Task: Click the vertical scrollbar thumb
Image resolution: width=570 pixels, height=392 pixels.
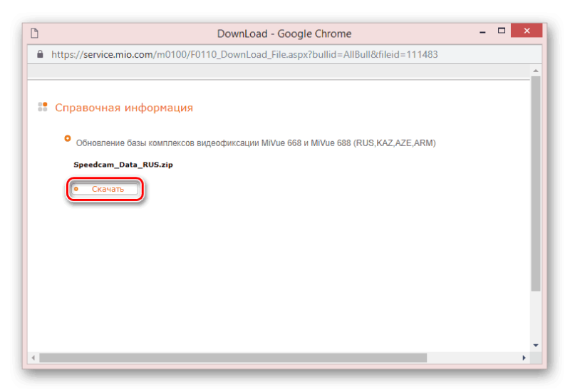Action: [x=536, y=184]
